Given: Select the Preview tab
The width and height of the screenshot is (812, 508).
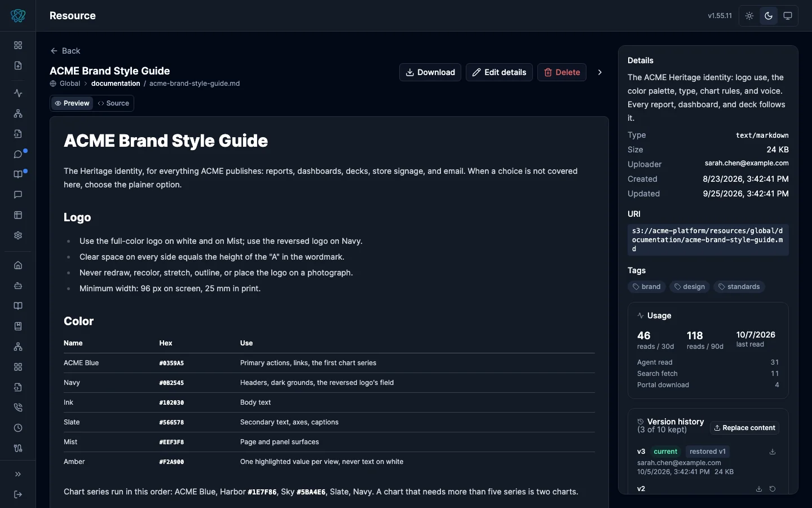Looking at the screenshot, I should 72,103.
